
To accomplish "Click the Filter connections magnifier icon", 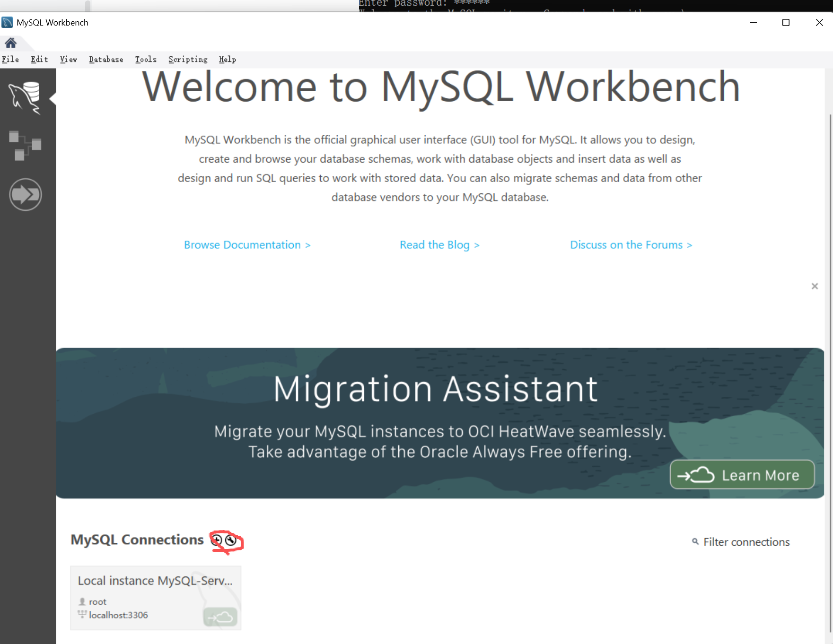I will [695, 541].
